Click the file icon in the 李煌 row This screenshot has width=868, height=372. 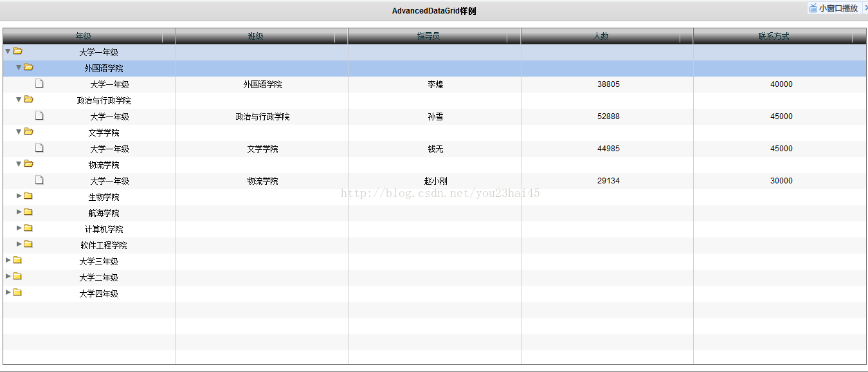[39, 83]
